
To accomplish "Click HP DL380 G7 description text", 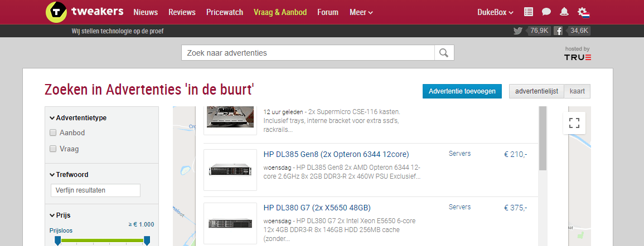I will click(x=340, y=230).
